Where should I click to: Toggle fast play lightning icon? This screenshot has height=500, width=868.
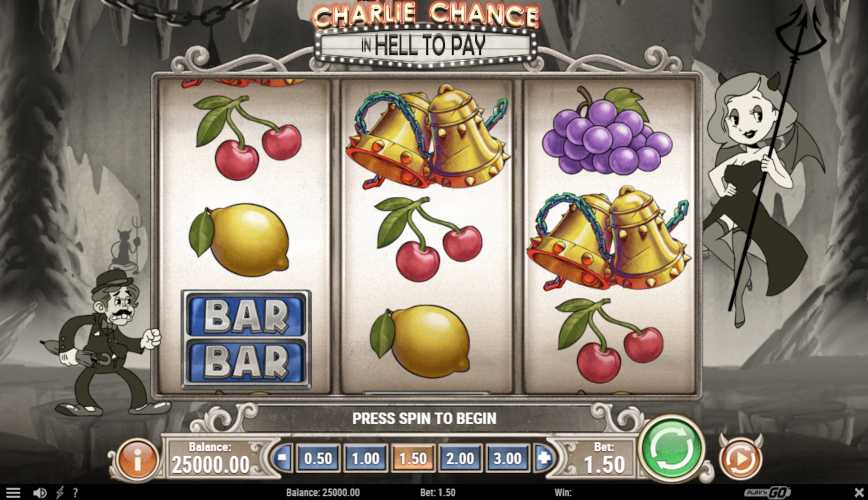pyautogui.click(x=60, y=492)
